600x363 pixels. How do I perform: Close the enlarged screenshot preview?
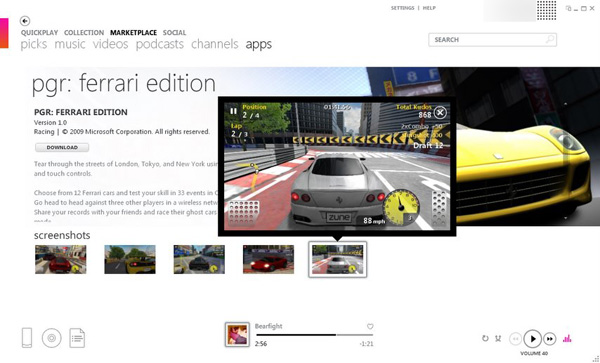coord(440,112)
